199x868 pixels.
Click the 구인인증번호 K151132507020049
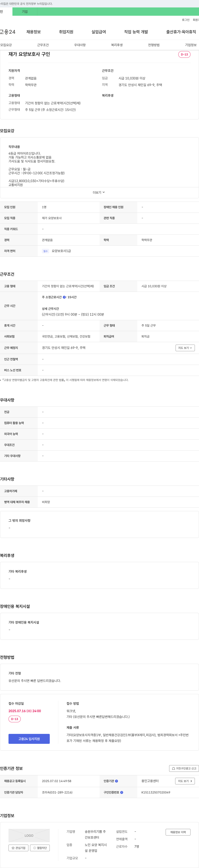point(156,792)
